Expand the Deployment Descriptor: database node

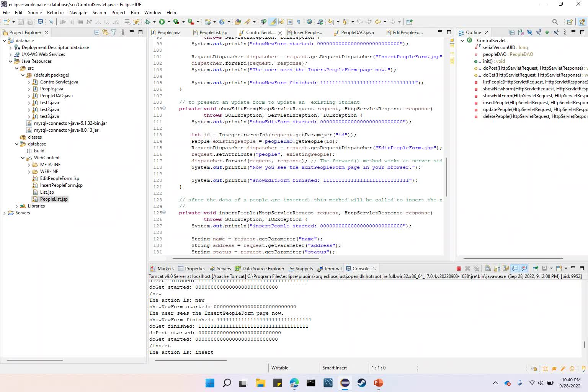point(10,47)
